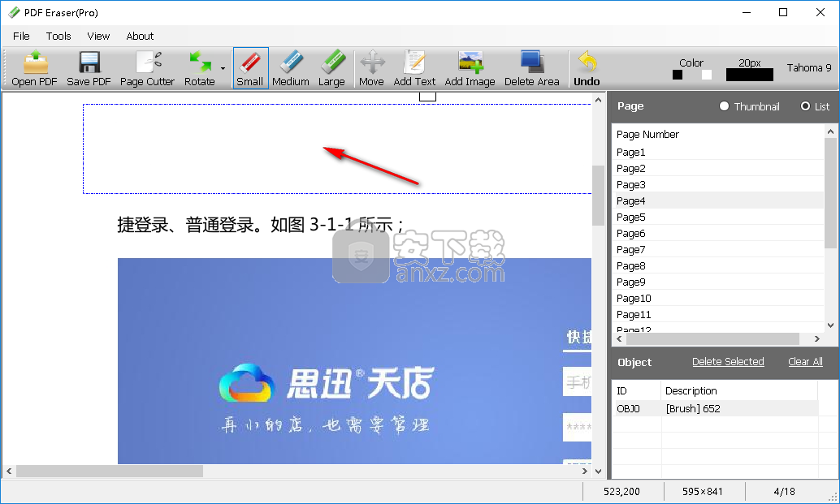Click the Rotate tool icon
Viewport: 840px width, 504px height.
tap(200, 62)
